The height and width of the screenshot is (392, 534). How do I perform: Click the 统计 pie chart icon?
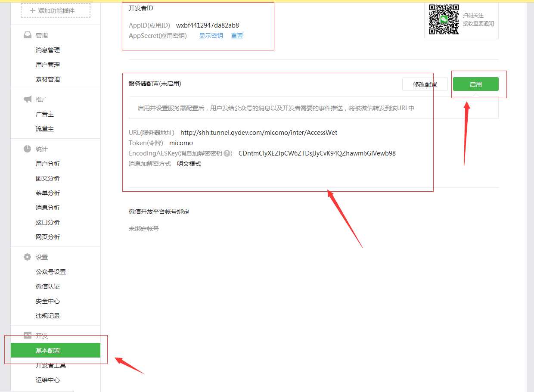coord(28,149)
